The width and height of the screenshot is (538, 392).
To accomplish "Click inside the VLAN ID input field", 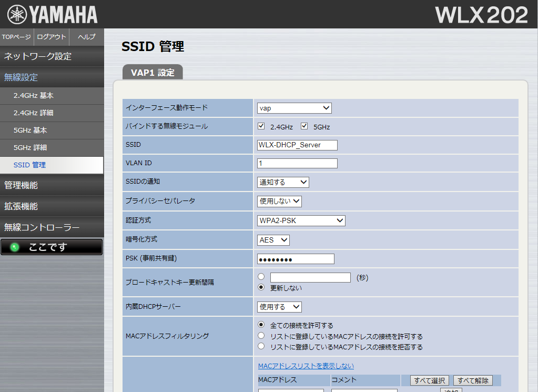I will click(x=297, y=163).
